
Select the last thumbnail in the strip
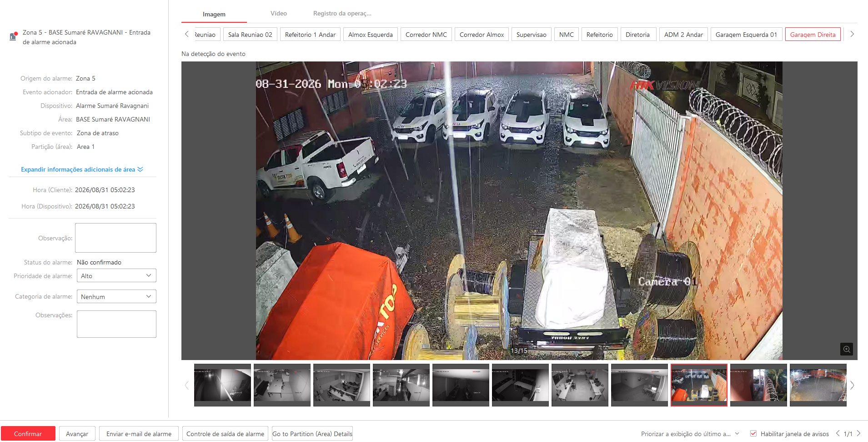pos(818,385)
